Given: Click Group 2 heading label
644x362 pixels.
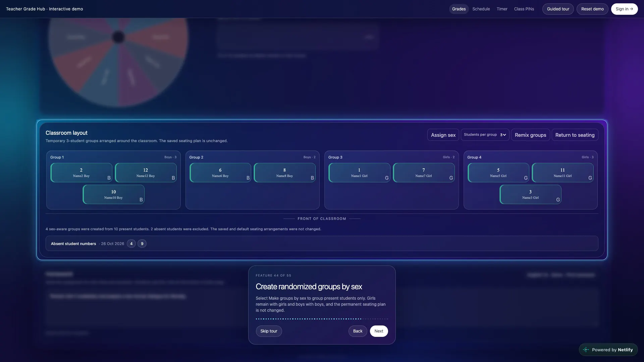Looking at the screenshot, I should point(196,157).
